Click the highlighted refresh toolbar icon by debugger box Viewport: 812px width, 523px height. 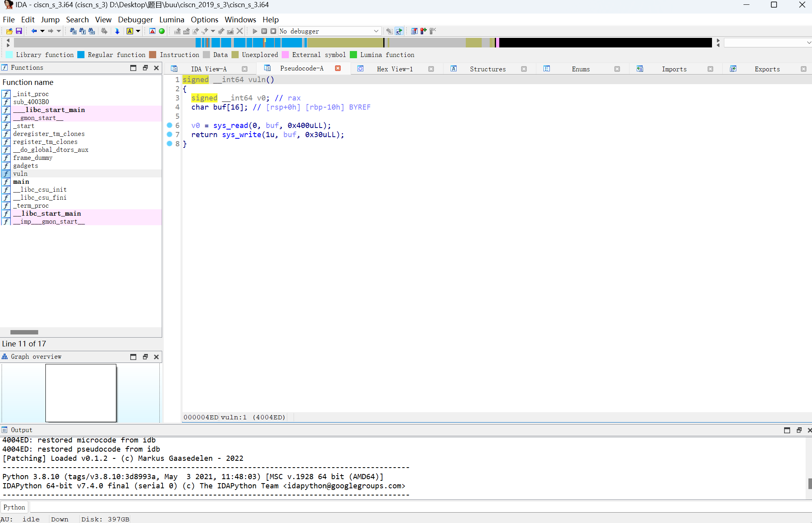[399, 31]
